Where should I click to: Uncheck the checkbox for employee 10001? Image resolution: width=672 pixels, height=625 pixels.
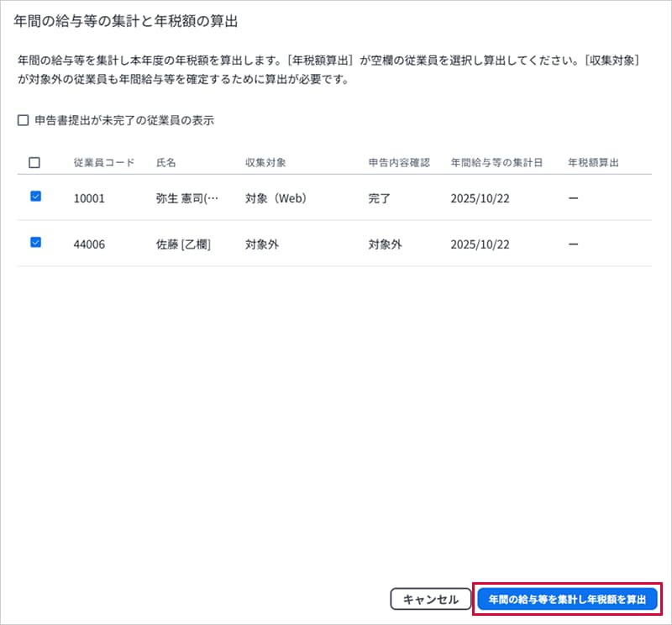click(x=35, y=197)
